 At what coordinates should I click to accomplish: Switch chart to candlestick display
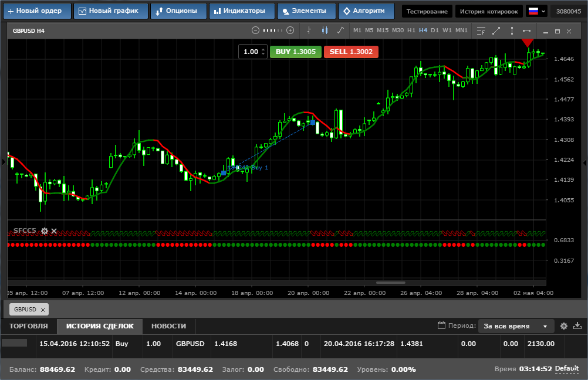pyautogui.click(x=325, y=30)
